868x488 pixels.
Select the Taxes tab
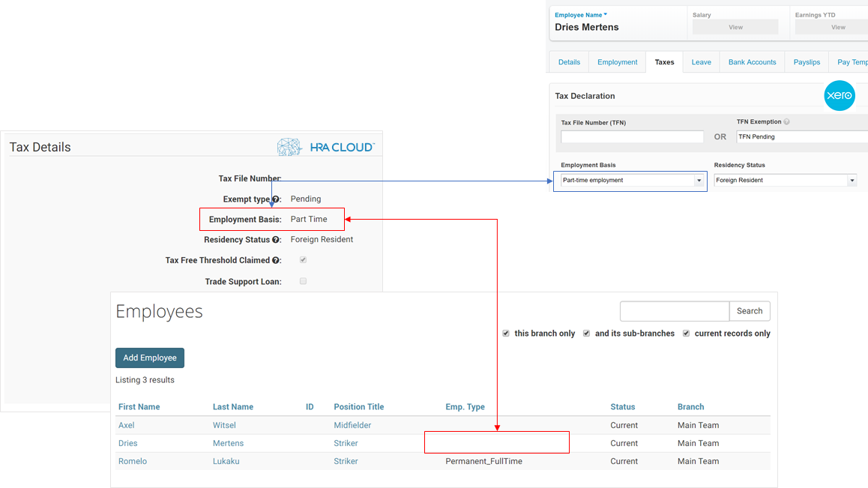coord(664,62)
